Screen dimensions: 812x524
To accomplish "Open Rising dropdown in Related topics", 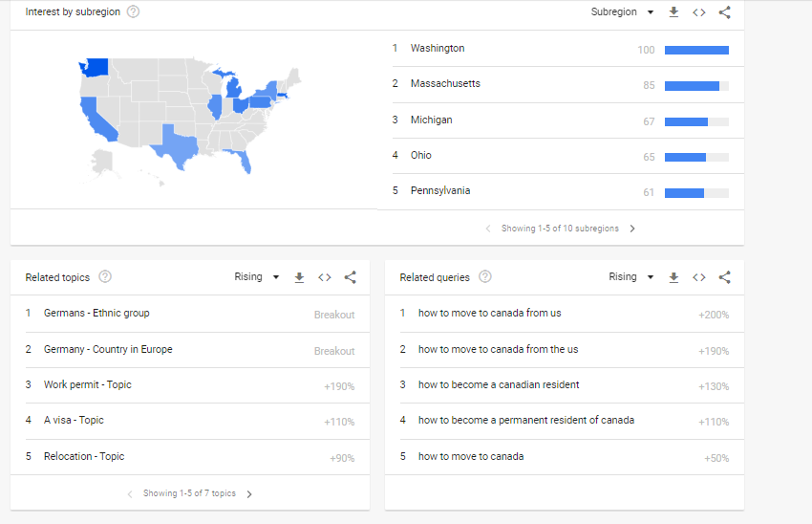I will click(x=257, y=277).
